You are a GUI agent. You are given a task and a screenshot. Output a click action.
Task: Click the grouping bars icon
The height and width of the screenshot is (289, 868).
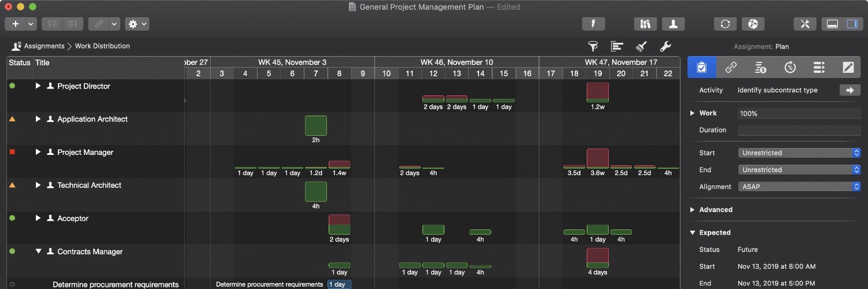617,46
